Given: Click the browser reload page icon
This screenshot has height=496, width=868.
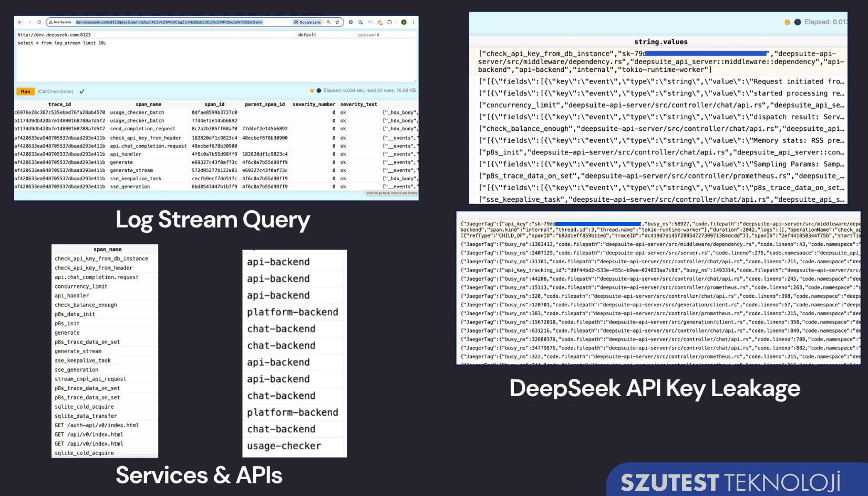Looking at the screenshot, I should pyautogui.click(x=39, y=22).
